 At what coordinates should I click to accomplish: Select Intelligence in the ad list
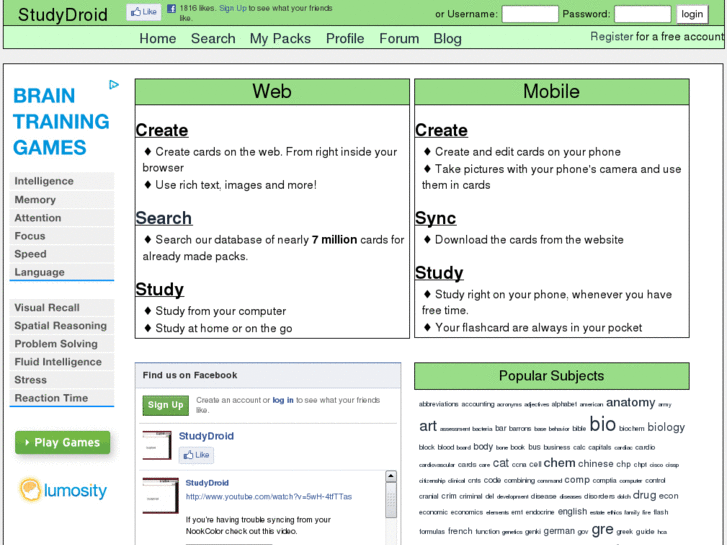pos(62,181)
